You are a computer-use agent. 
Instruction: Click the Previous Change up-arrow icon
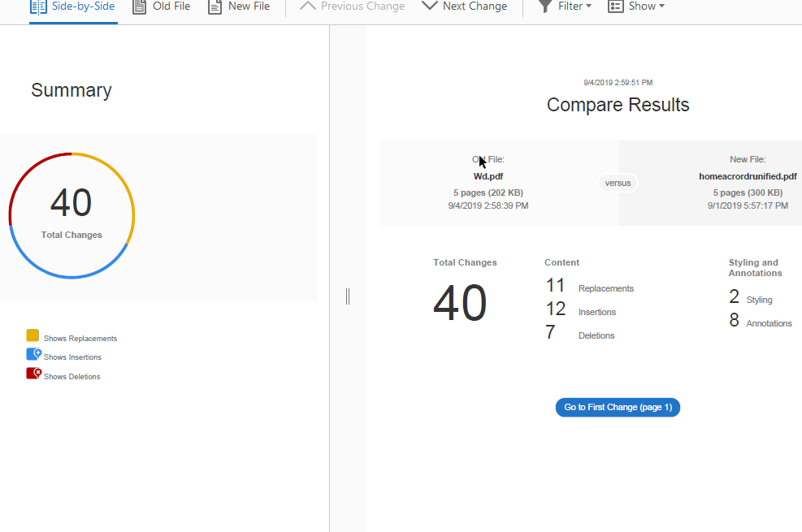point(307,6)
